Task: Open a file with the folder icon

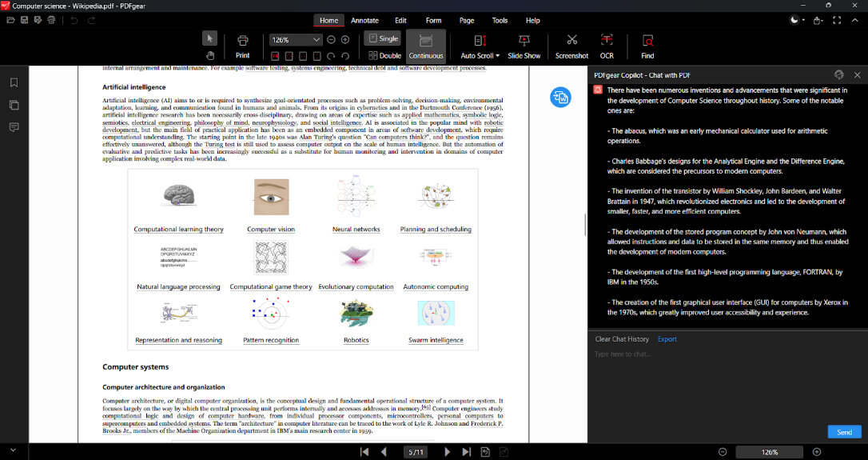Action: (x=10, y=21)
